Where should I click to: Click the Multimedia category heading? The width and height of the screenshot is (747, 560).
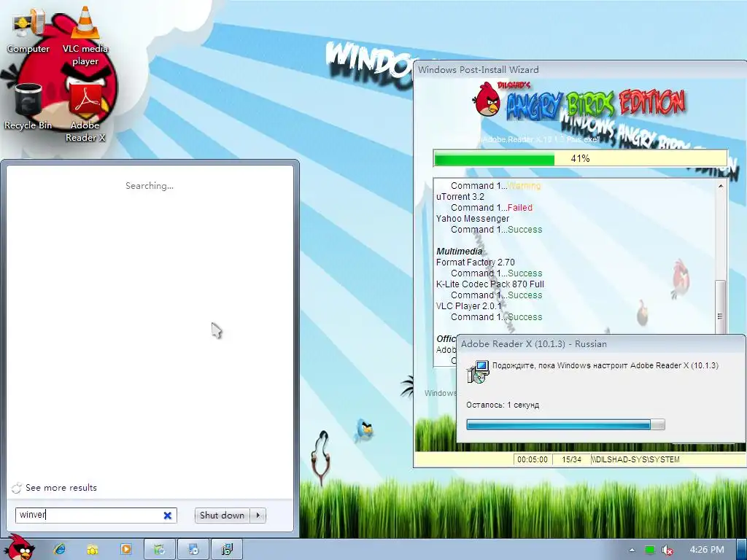[x=460, y=252]
